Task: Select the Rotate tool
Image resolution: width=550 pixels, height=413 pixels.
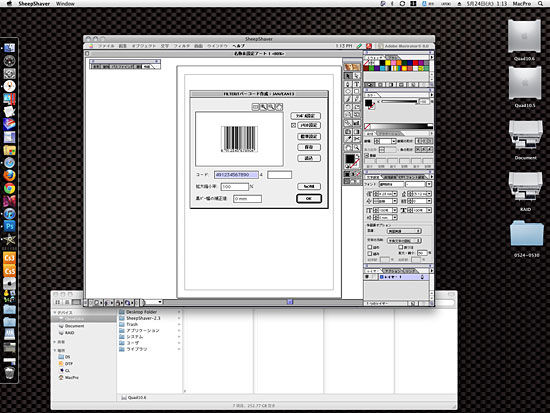Action: pyautogui.click(x=348, y=107)
